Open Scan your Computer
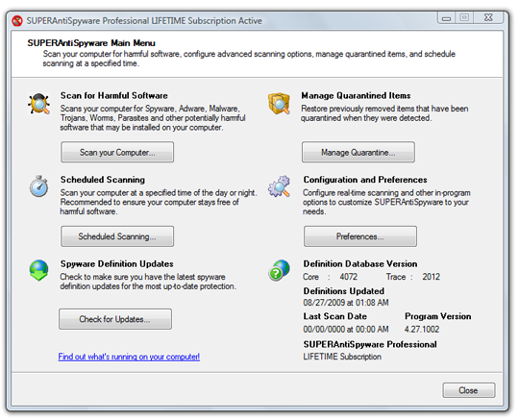The width and height of the screenshot is (519, 420). [117, 152]
